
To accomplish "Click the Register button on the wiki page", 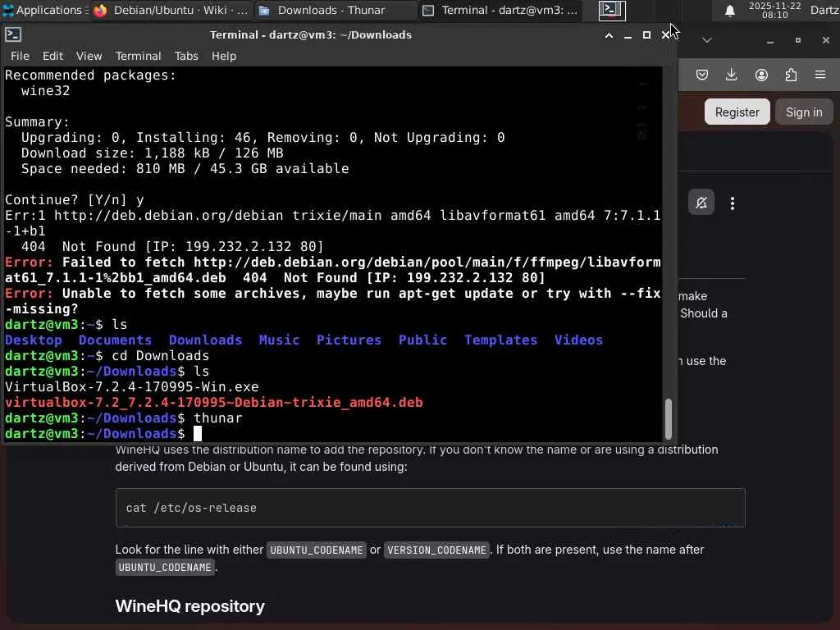I will (737, 112).
